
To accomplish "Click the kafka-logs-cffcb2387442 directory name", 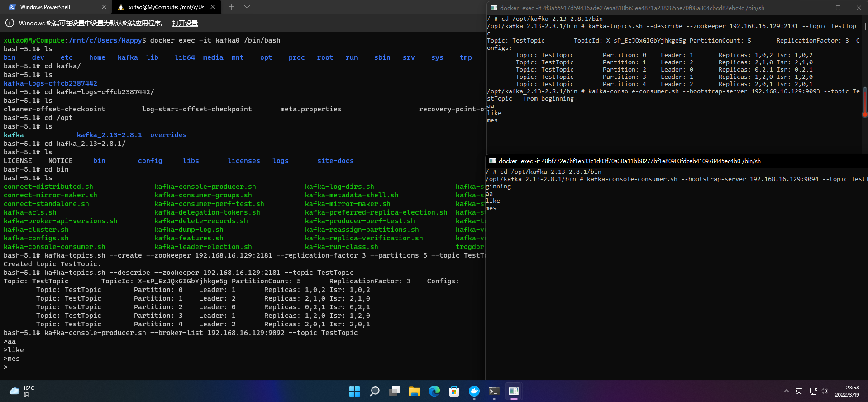I will pos(50,83).
